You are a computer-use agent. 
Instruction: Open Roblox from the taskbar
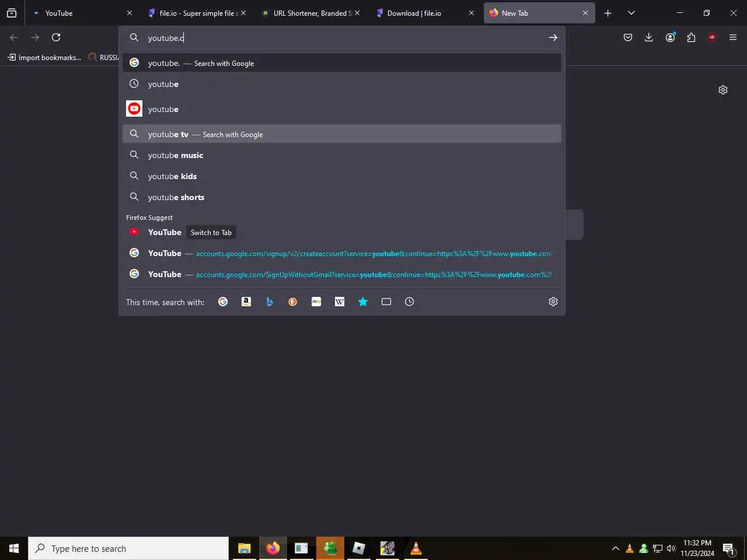point(358,548)
